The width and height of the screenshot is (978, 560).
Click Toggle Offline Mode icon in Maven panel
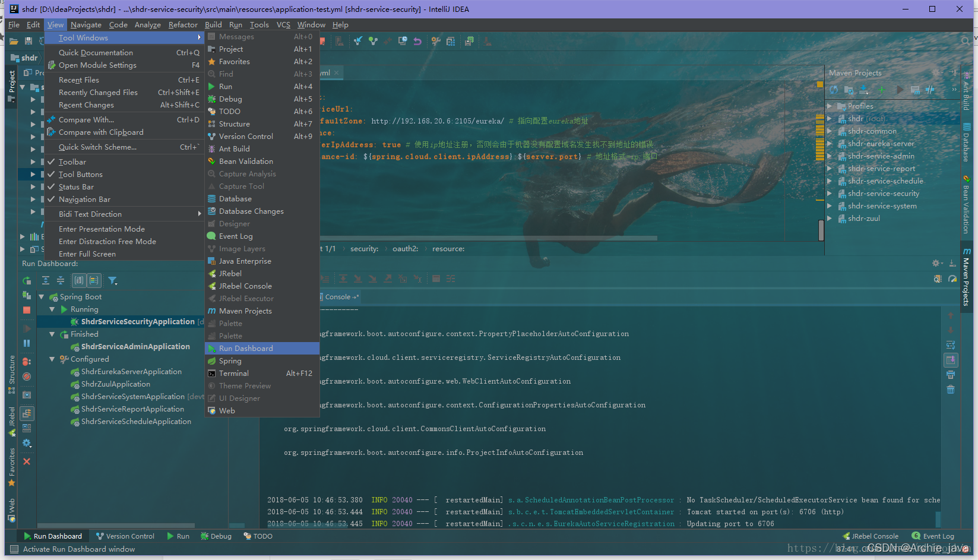pyautogui.click(x=930, y=90)
